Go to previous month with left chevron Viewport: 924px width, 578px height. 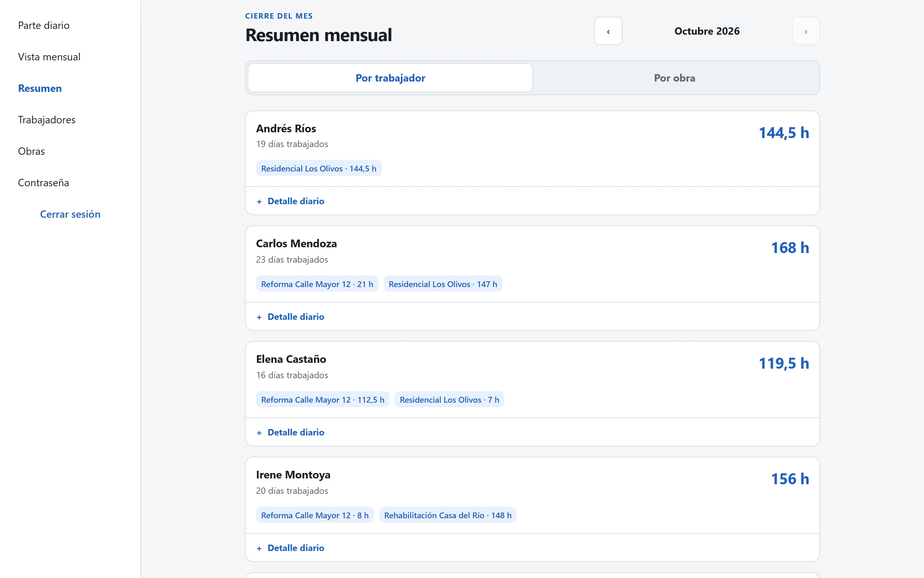(608, 31)
